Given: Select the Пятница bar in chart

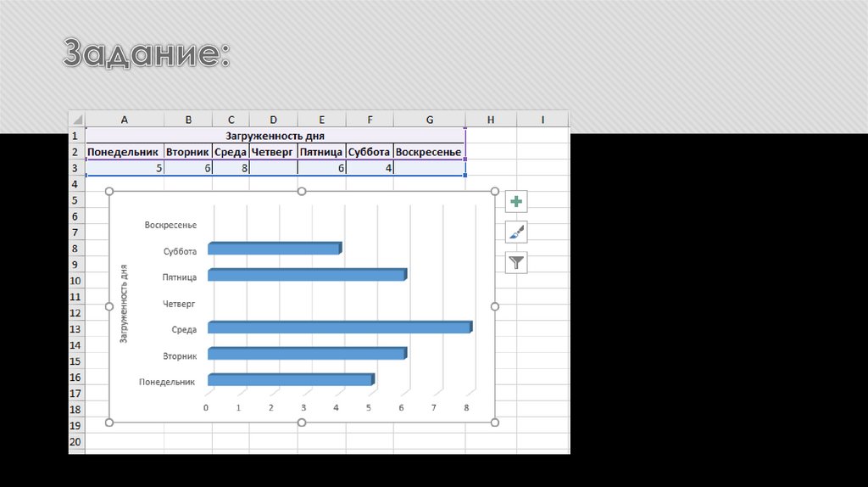Looking at the screenshot, I should tap(307, 275).
